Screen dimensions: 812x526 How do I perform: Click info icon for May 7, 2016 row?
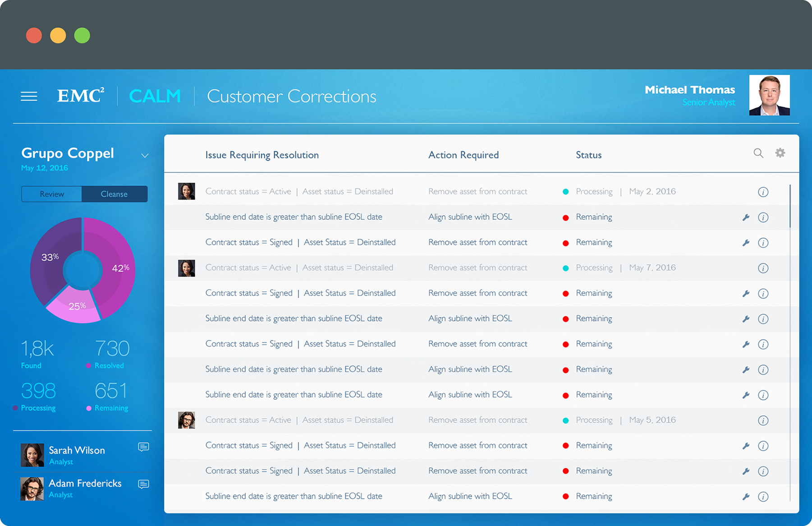tap(763, 268)
